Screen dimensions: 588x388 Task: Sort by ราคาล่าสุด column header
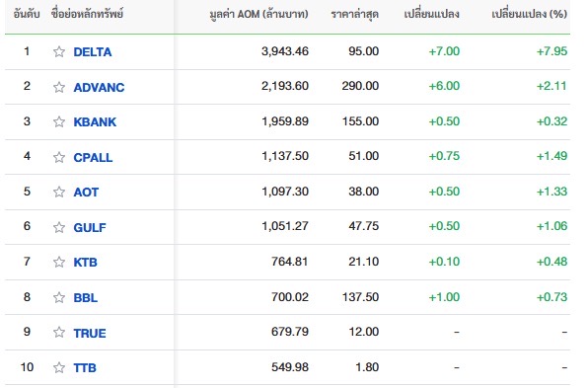click(355, 14)
